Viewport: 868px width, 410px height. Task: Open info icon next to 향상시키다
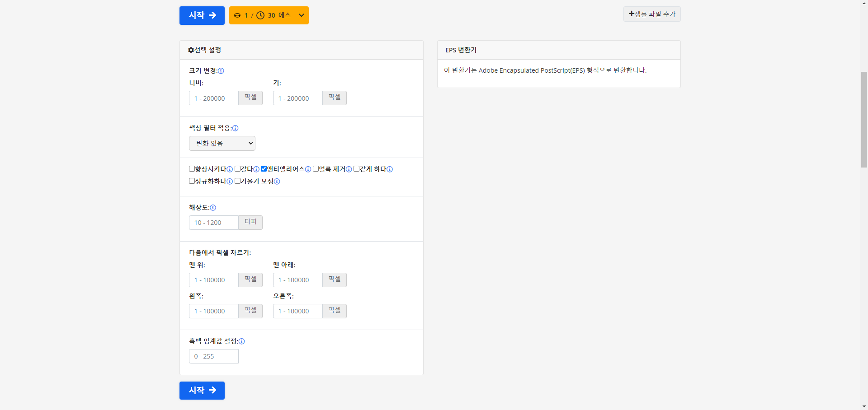point(230,169)
